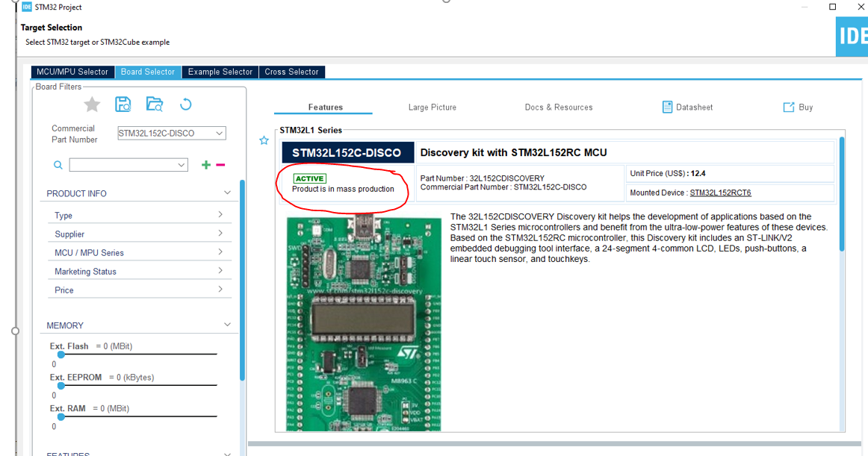Collapse the MEMORY section
This screenshot has height=456, width=868.
tap(227, 324)
